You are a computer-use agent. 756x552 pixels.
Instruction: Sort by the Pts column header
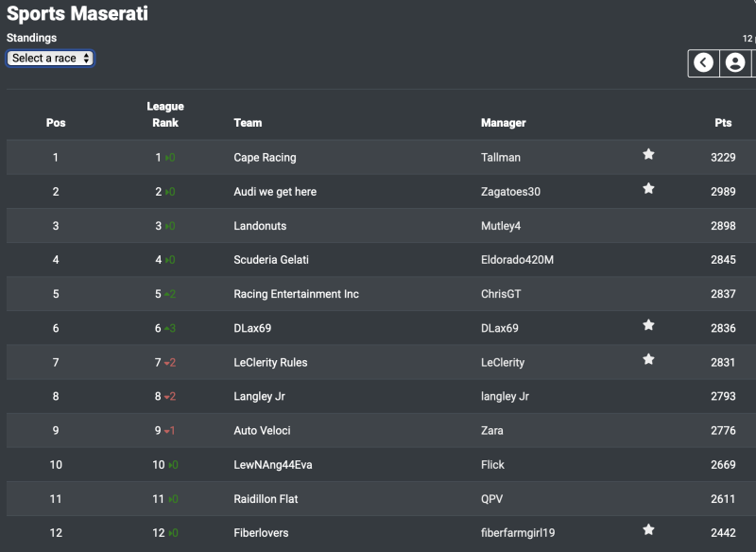coord(723,123)
